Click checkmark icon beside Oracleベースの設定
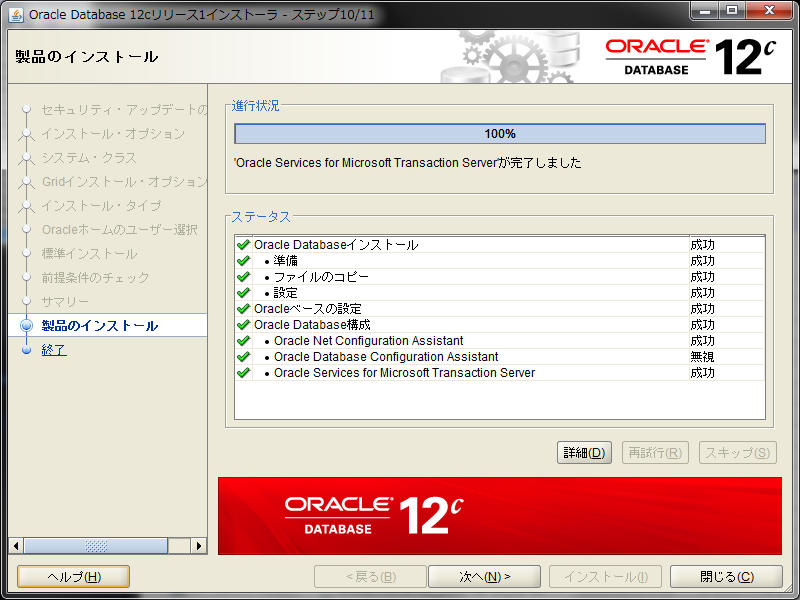This screenshot has height=600, width=800. point(243,308)
